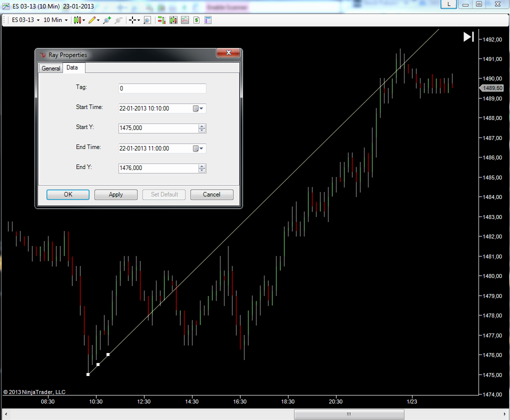
Task: Maximize the chart window
Action: click(x=479, y=4)
